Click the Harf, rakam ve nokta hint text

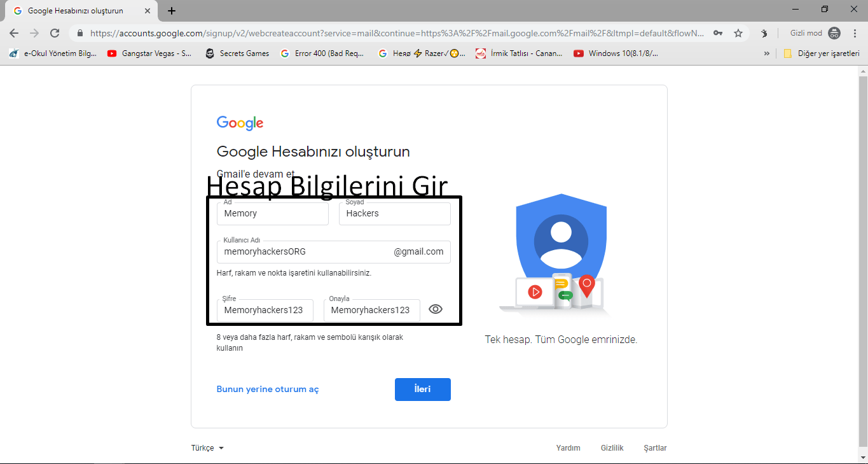[294, 273]
